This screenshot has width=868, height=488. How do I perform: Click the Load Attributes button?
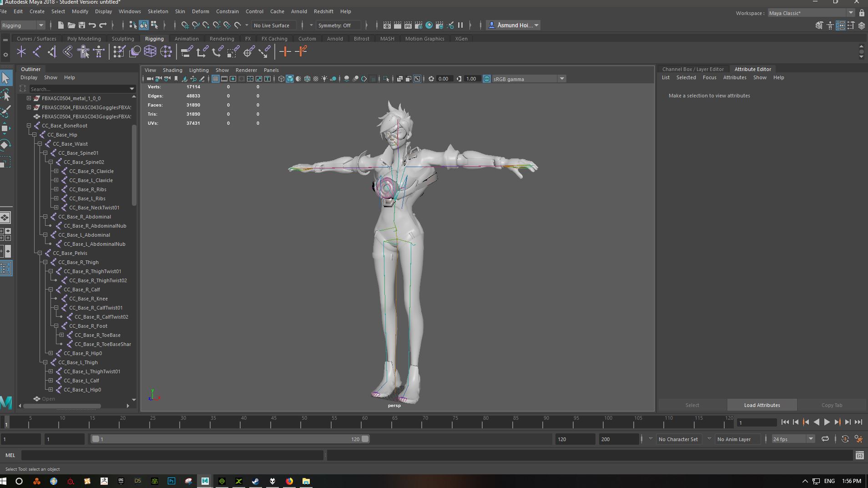pos(762,405)
